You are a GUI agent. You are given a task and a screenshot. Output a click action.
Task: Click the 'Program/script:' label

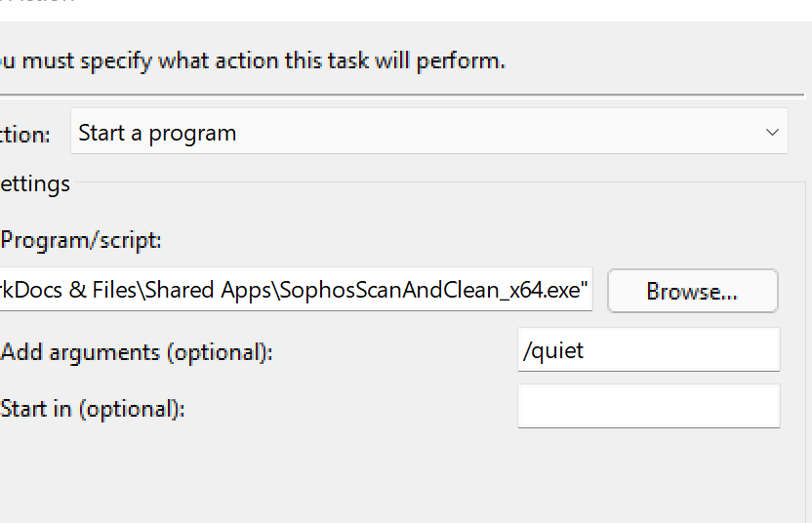[x=81, y=240]
